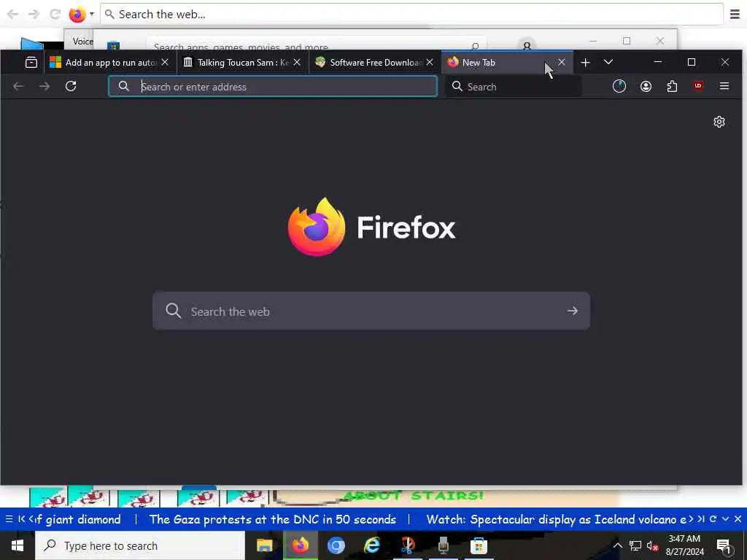The height and width of the screenshot is (560, 747).
Task: Open Snipping Tool from taskbar
Action: coord(408,545)
